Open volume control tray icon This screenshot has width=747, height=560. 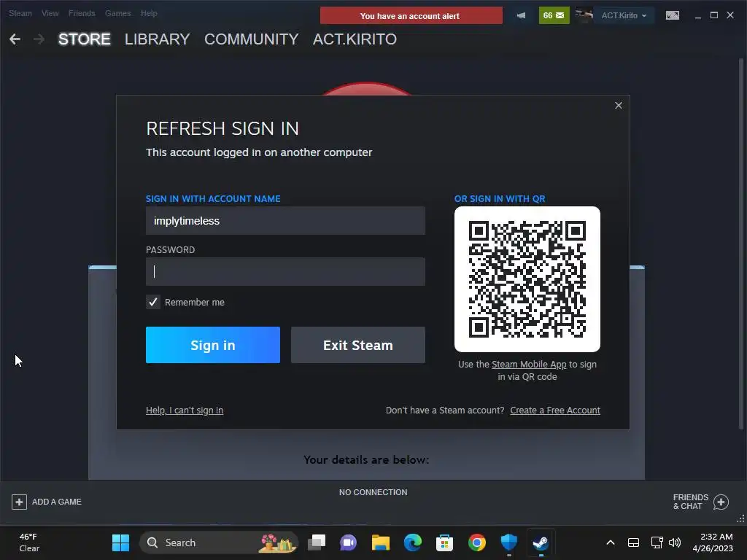[675, 542]
